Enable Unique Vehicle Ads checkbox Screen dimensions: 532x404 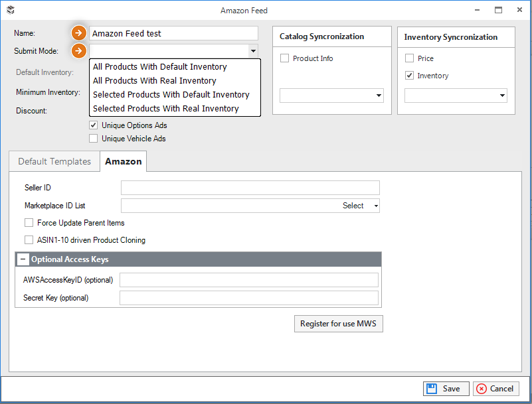pos(93,138)
